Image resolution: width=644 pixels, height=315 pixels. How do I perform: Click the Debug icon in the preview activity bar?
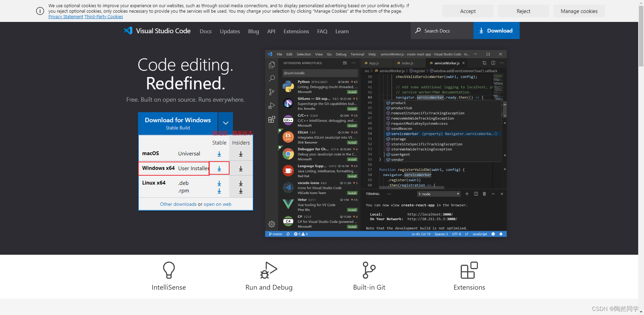click(x=272, y=106)
